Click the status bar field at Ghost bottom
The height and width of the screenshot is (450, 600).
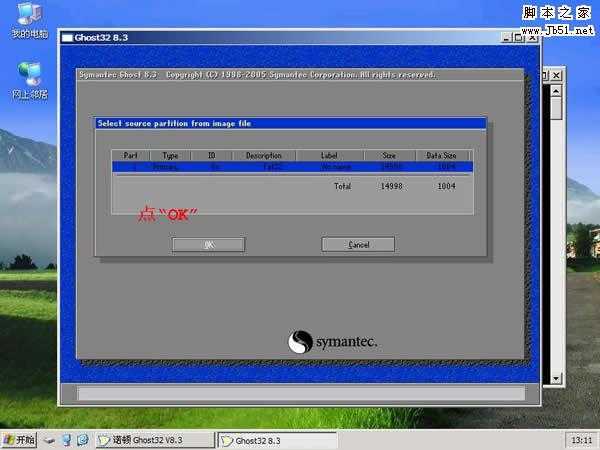click(x=301, y=393)
